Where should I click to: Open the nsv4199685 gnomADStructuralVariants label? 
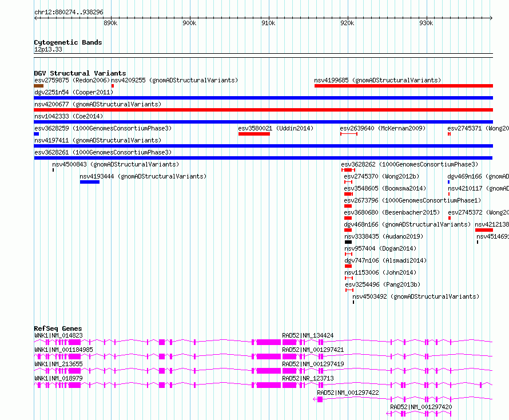pyautogui.click(x=377, y=80)
